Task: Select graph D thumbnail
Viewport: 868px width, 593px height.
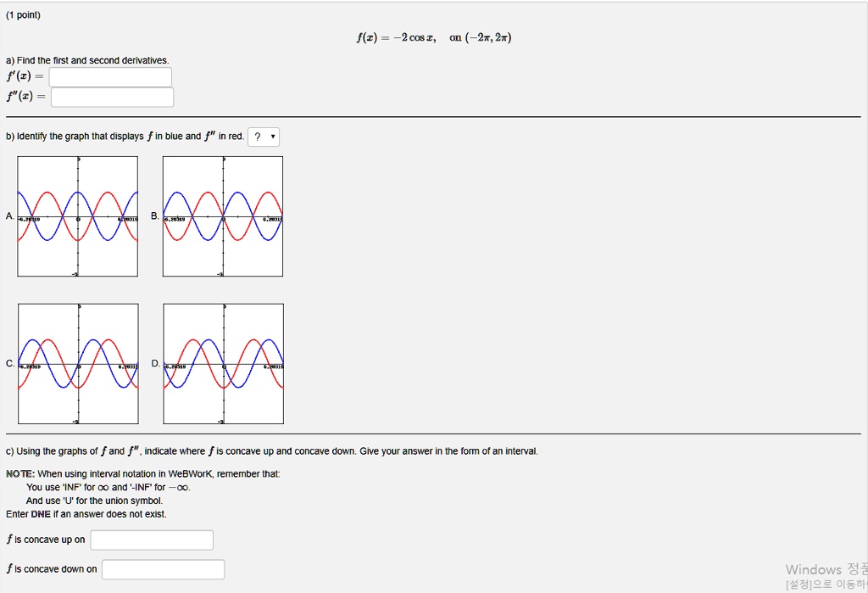Action: coord(223,363)
